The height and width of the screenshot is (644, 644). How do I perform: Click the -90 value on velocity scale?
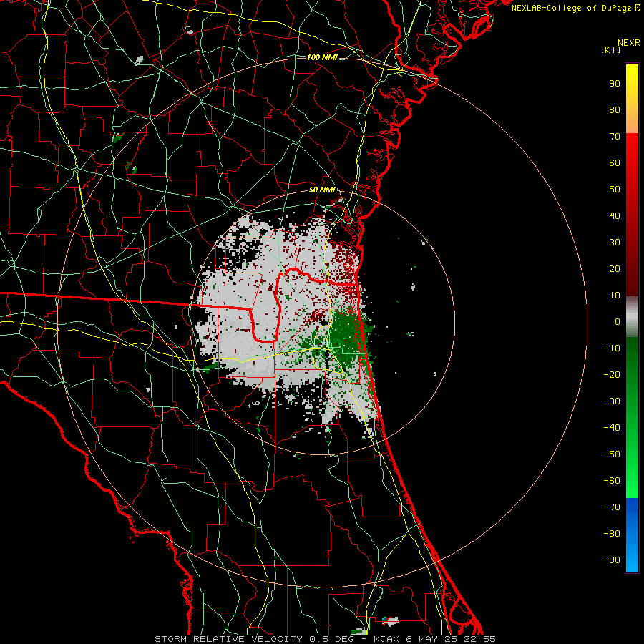pyautogui.click(x=612, y=560)
